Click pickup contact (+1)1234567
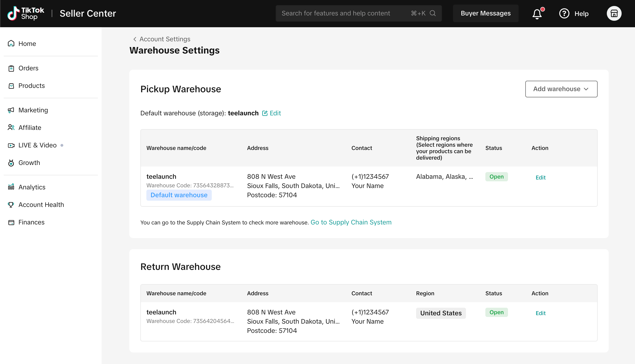Screen dimensions: 635x364 [370, 176]
